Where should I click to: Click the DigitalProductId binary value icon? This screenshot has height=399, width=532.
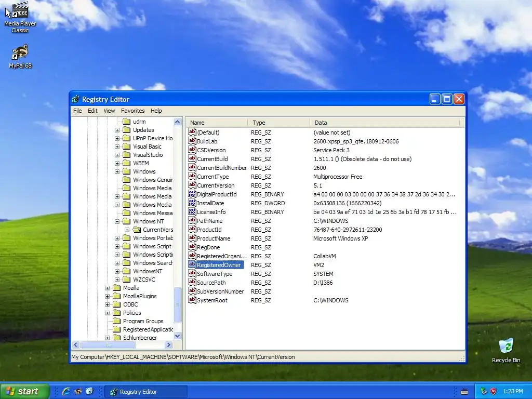pyautogui.click(x=192, y=194)
